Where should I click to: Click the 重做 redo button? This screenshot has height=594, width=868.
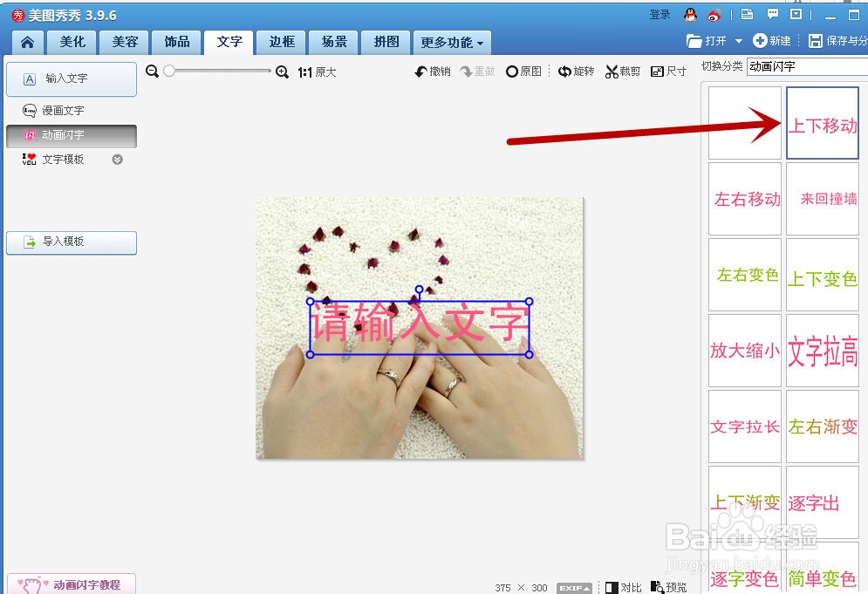(x=478, y=72)
